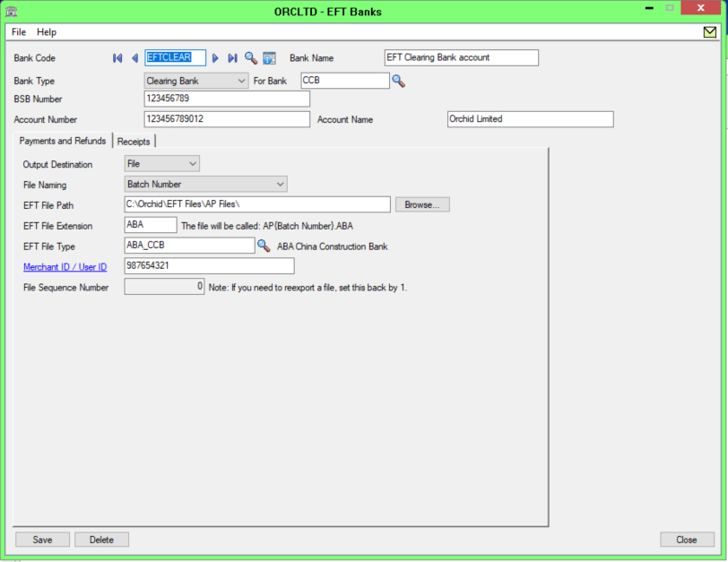728x562 pixels.
Task: Click the Account Number field
Action: [x=227, y=119]
